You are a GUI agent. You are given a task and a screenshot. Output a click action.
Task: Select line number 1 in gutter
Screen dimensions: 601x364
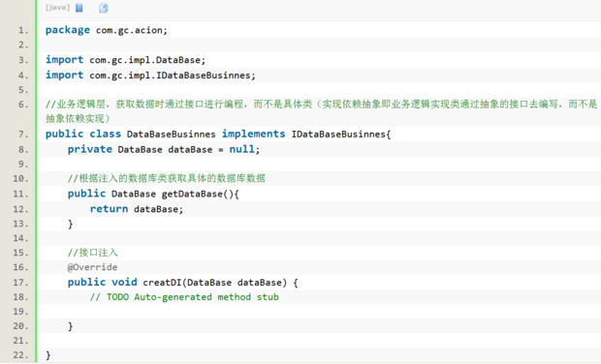tap(23, 30)
